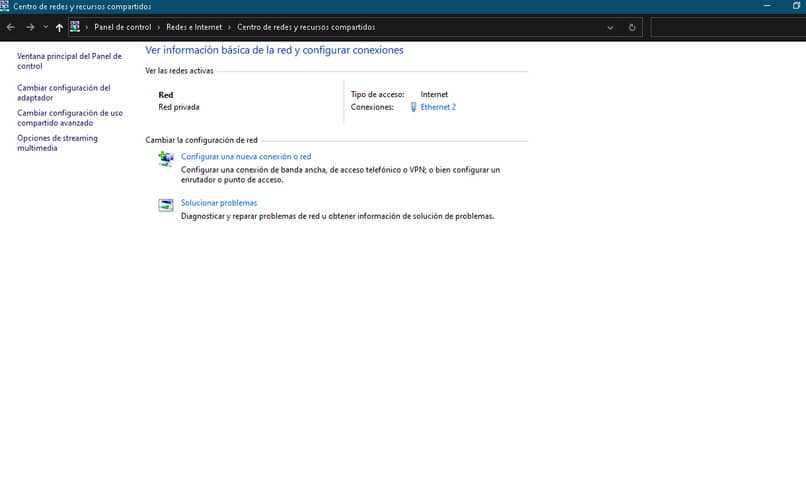Open the Solucionar problemas link
This screenshot has height=489, width=806.
218,203
